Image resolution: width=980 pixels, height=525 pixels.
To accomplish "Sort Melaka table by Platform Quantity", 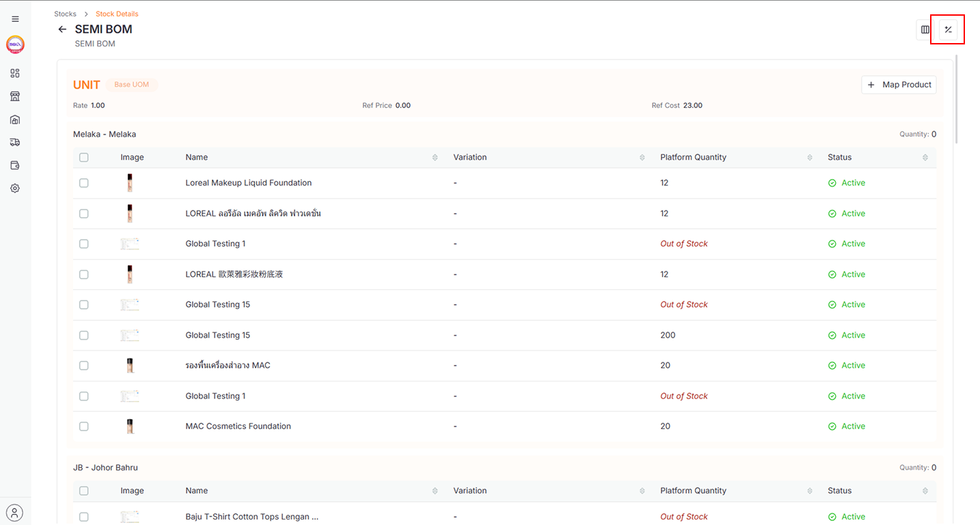I will tap(809, 157).
